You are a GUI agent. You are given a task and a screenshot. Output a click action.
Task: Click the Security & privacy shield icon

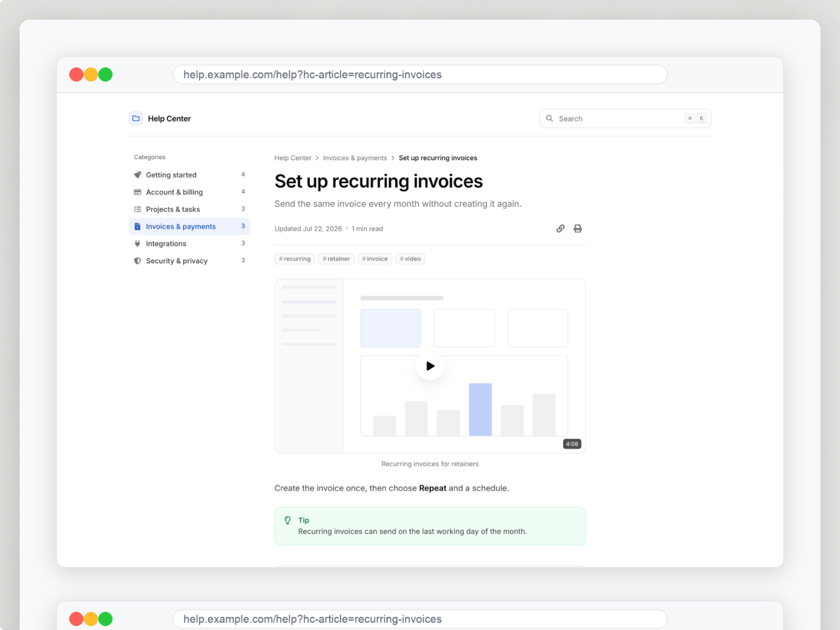tap(137, 261)
